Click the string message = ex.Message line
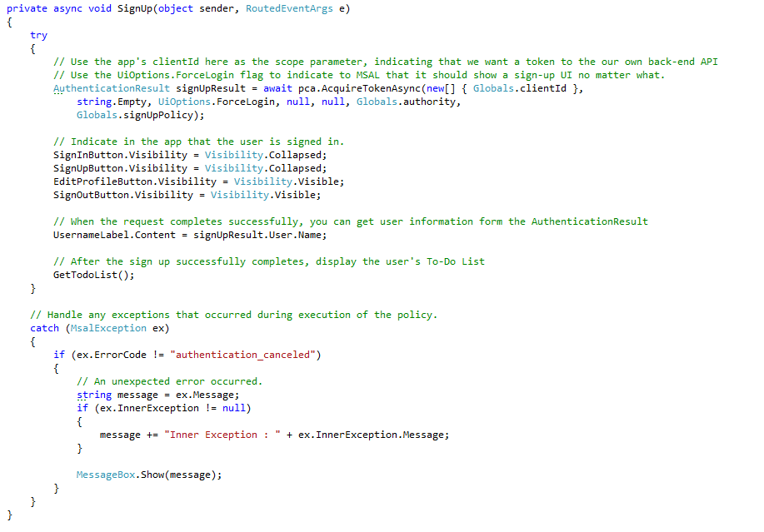The width and height of the screenshot is (764, 532). 157,395
